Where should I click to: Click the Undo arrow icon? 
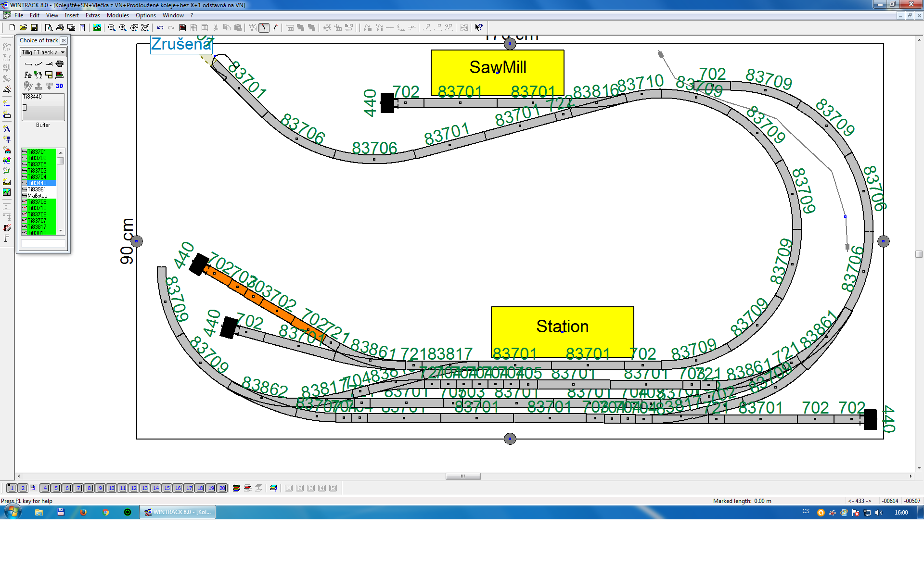pos(160,28)
